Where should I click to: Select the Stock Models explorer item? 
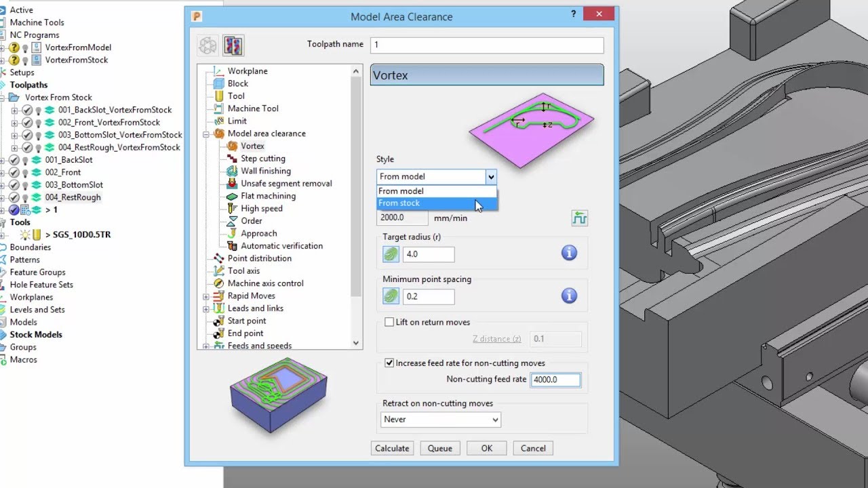[x=35, y=335]
